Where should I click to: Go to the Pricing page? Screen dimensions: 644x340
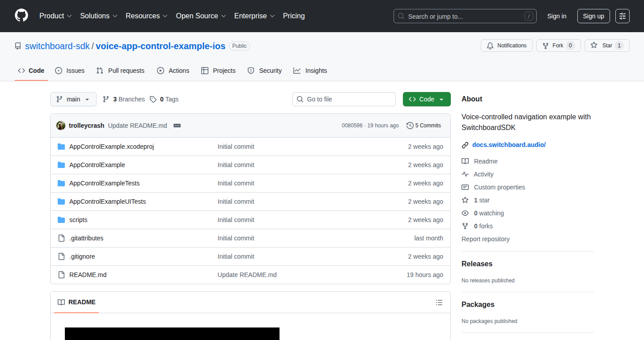tap(294, 16)
